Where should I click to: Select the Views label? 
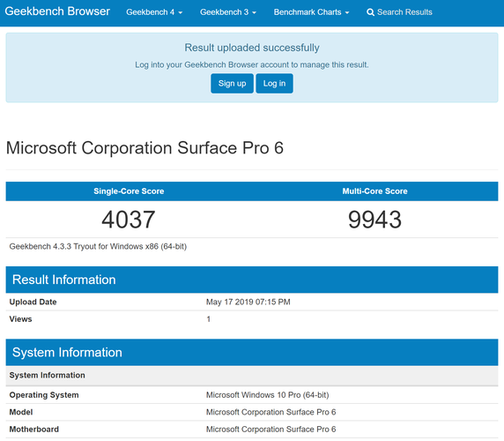coord(20,319)
